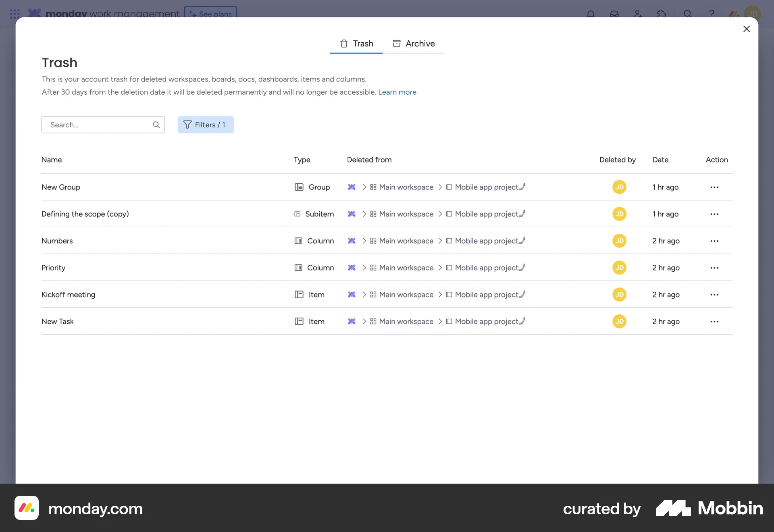Click three-dot menu for New Task row
The height and width of the screenshot is (532, 774).
click(714, 322)
